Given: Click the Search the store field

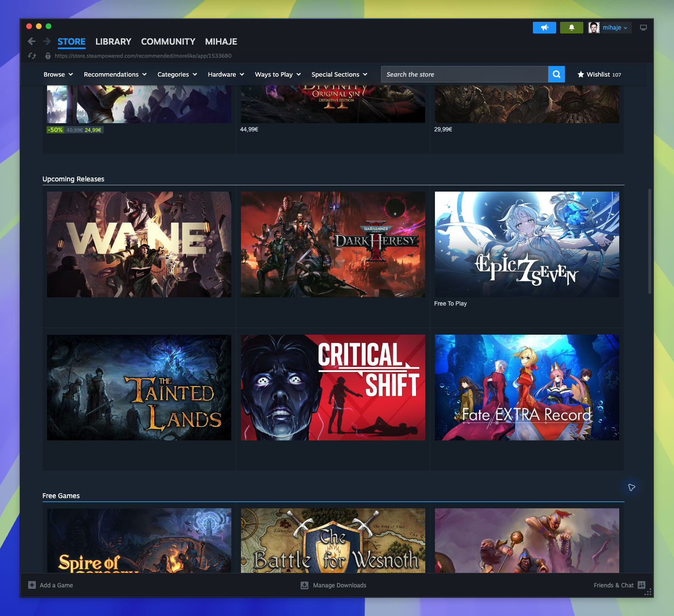Looking at the screenshot, I should (x=465, y=74).
